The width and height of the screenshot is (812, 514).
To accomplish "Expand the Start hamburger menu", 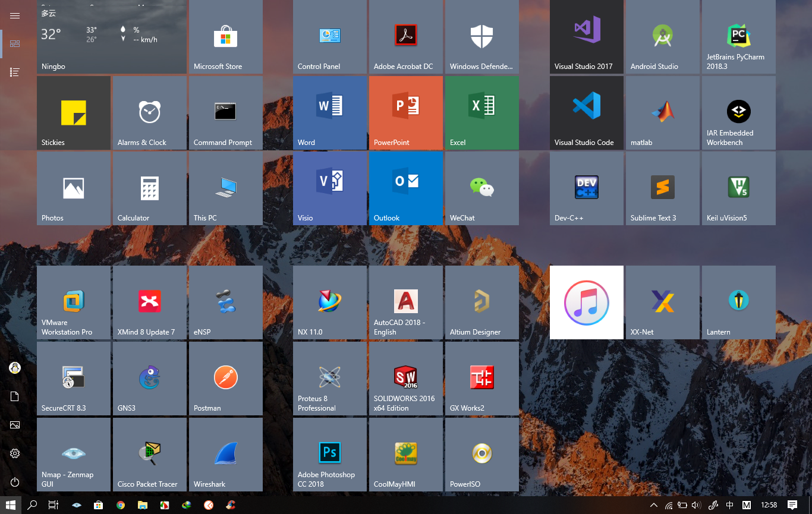I will point(15,15).
